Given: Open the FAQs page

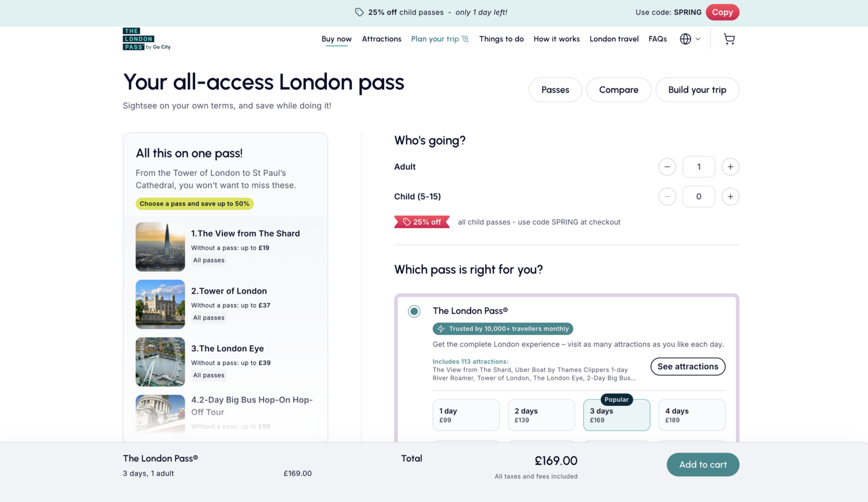Looking at the screenshot, I should click(x=658, y=38).
